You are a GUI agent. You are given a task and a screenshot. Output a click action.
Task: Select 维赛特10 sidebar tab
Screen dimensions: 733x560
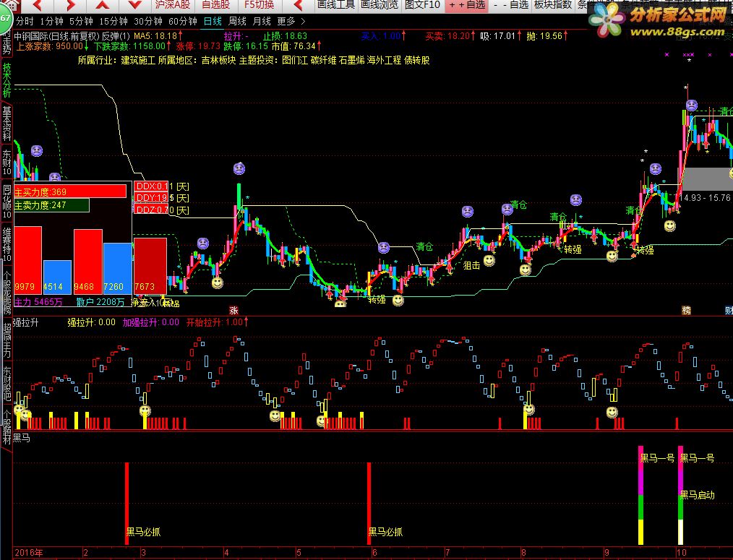(x=7, y=244)
